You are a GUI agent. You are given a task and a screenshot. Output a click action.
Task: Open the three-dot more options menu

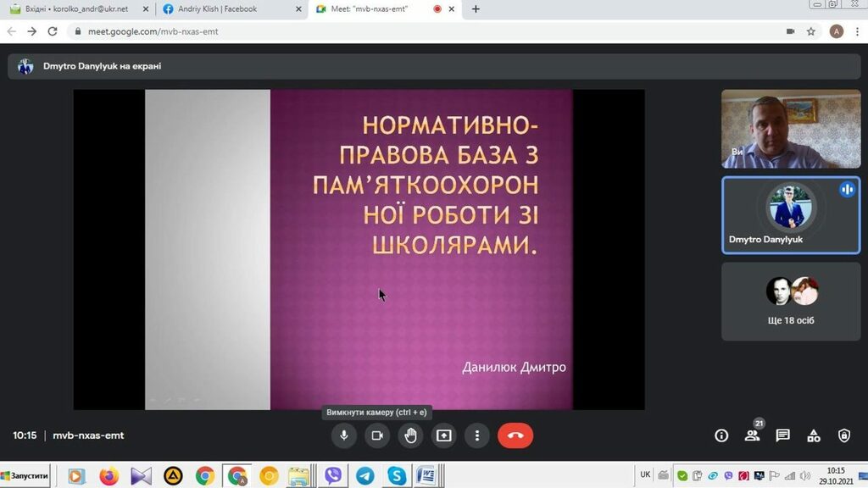477,435
